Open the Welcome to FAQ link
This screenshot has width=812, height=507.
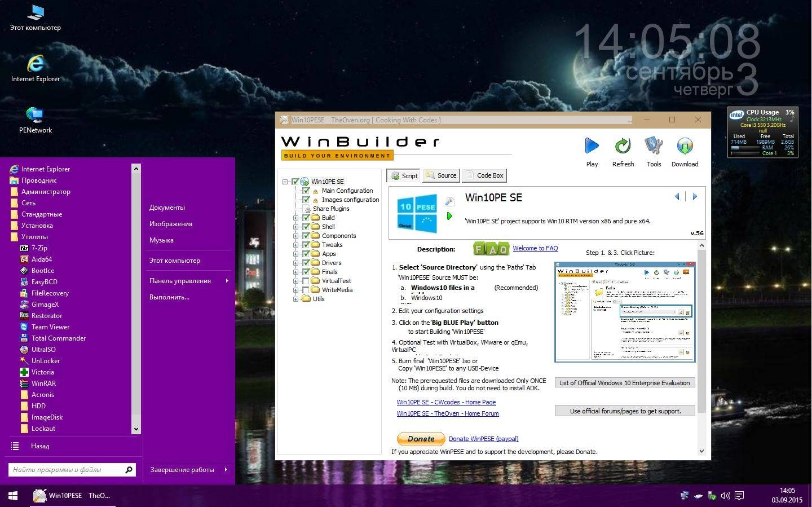[535, 248]
